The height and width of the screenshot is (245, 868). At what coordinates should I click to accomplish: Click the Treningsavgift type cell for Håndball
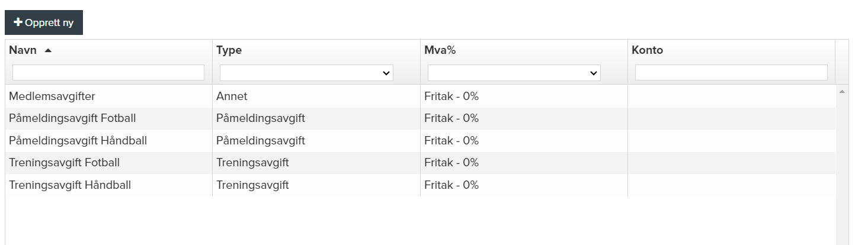pyautogui.click(x=252, y=185)
